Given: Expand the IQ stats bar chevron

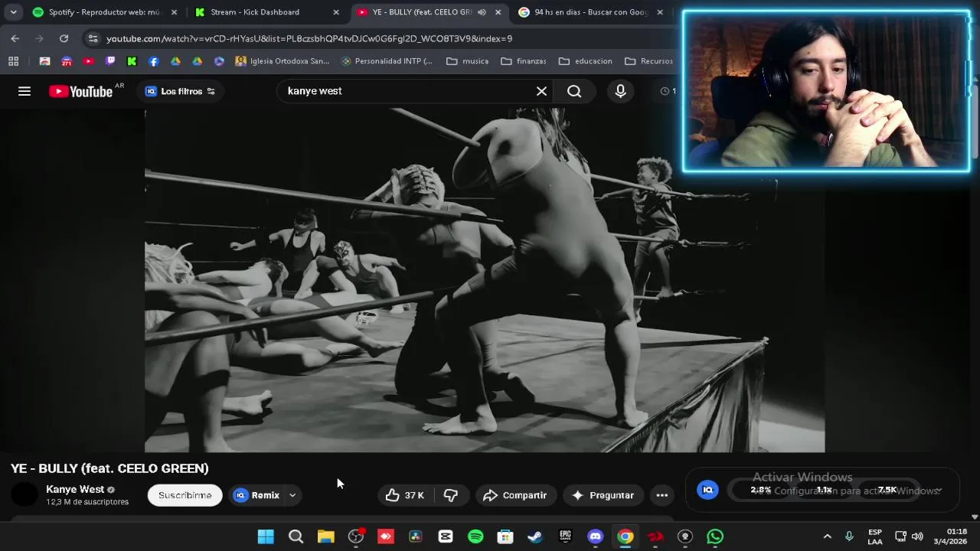Looking at the screenshot, I should click(x=939, y=491).
